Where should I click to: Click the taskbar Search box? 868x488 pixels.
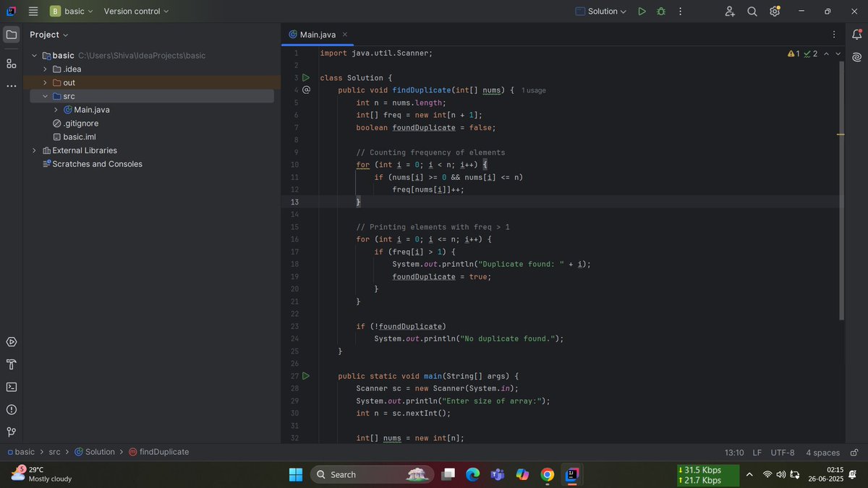[373, 474]
